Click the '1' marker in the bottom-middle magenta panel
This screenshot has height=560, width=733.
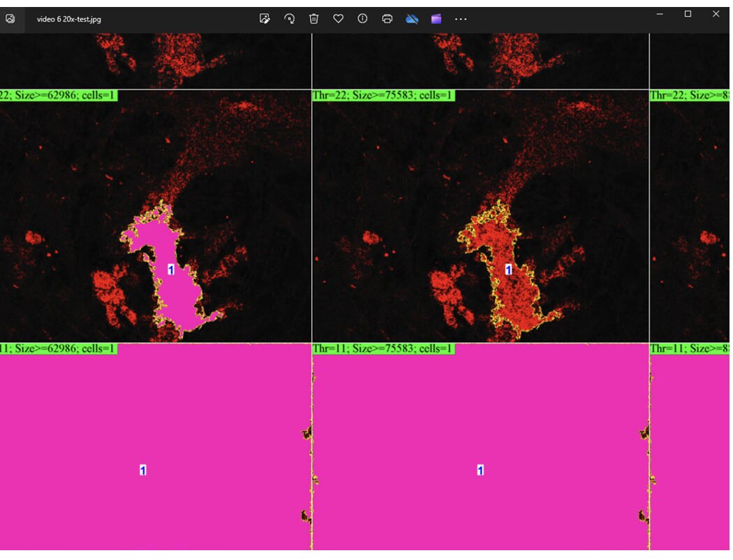(480, 471)
